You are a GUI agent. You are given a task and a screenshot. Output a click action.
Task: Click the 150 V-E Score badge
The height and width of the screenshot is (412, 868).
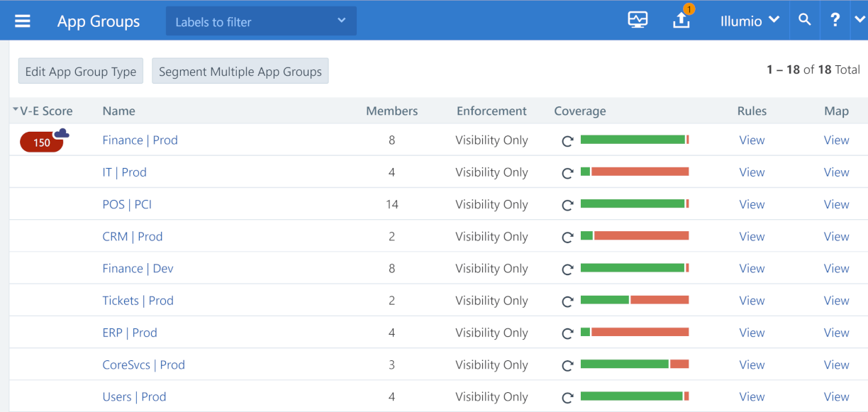click(42, 143)
